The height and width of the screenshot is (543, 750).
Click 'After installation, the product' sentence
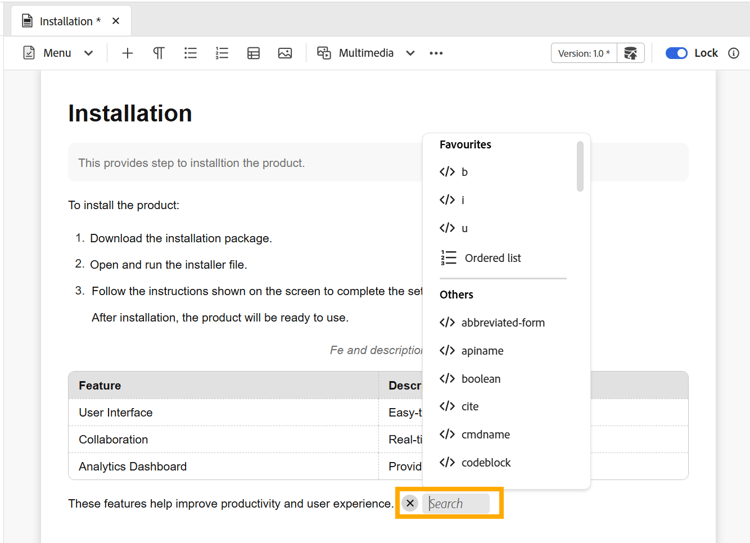tap(220, 318)
